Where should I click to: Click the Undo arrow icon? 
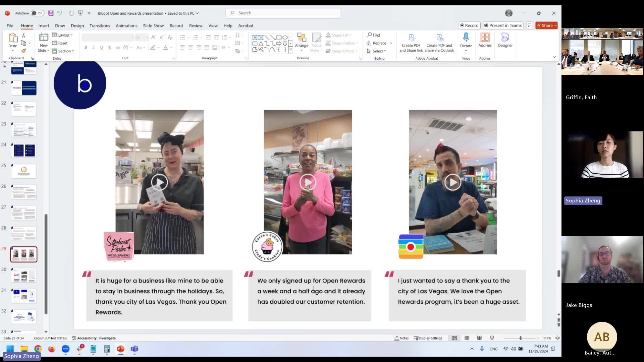tap(59, 13)
